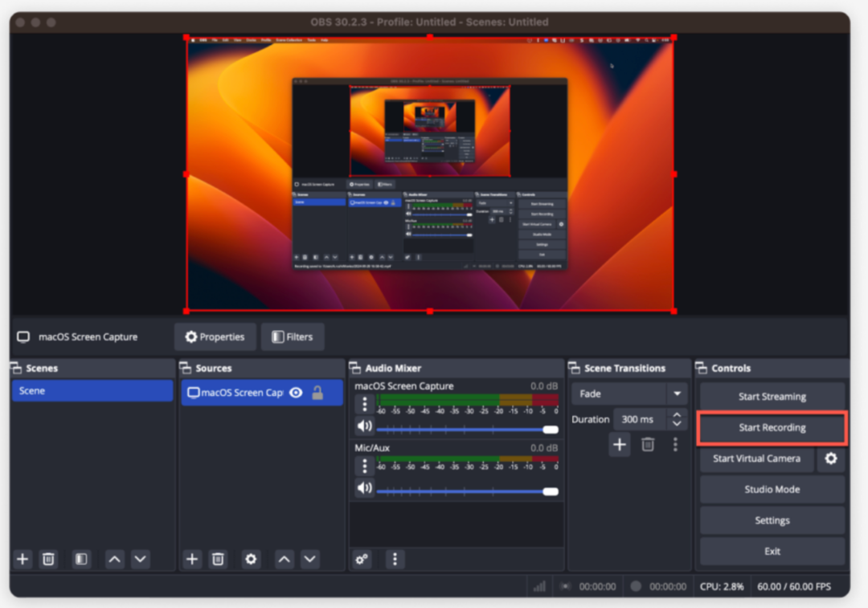Click Exit in the Controls panel
Viewport: 868px width, 608px height.
point(772,551)
